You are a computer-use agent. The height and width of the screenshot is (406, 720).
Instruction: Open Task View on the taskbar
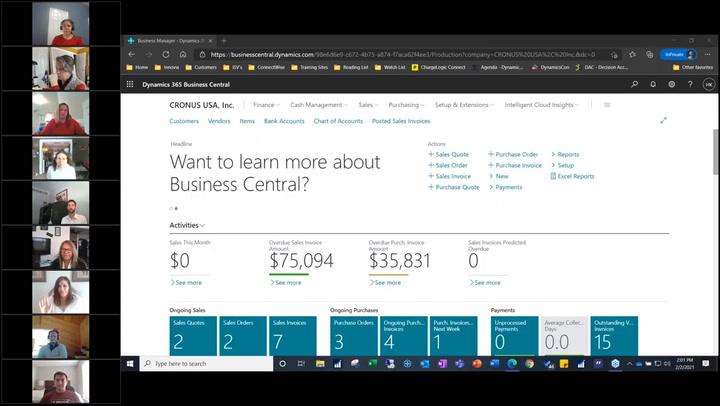click(301, 364)
